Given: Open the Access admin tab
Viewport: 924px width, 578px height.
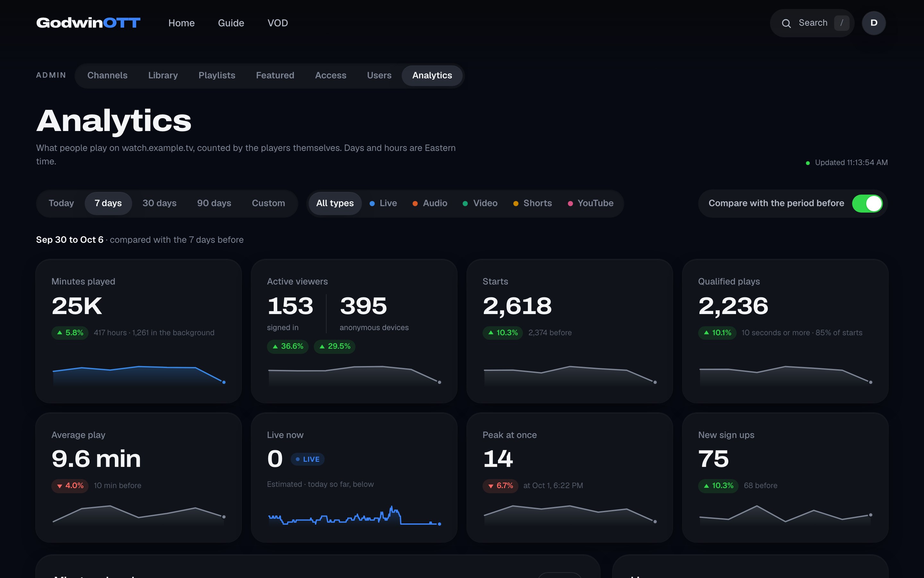Looking at the screenshot, I should tap(331, 75).
